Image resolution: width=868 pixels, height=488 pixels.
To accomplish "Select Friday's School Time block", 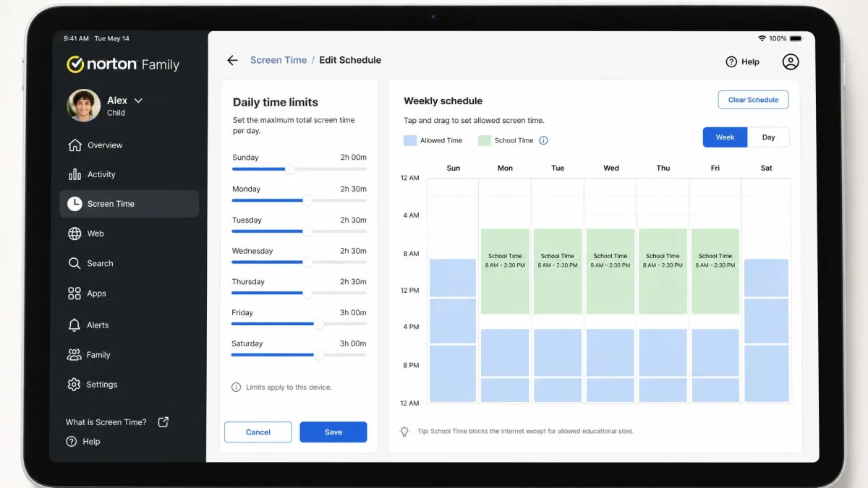I will point(715,271).
